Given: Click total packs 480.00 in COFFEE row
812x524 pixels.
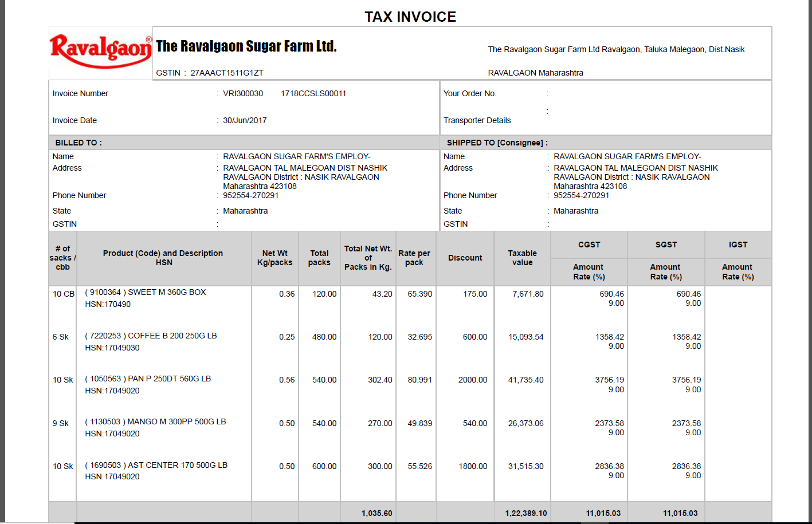Looking at the screenshot, I should pyautogui.click(x=324, y=337).
